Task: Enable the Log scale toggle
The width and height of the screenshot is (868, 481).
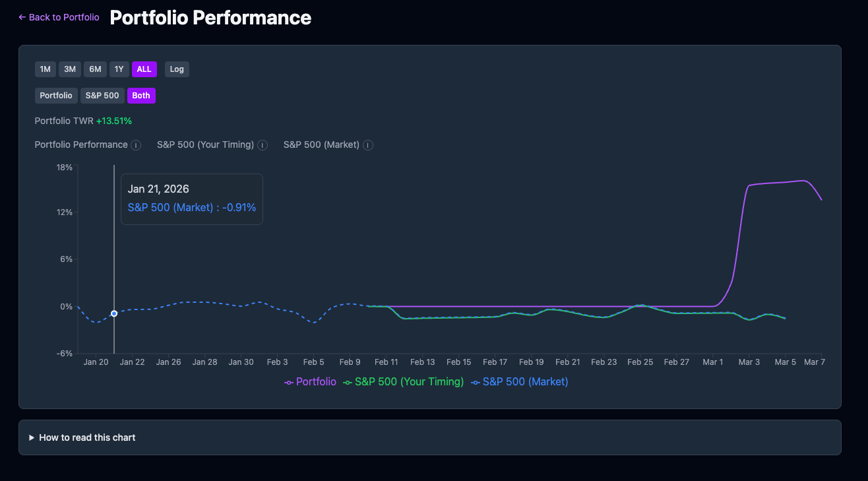Action: click(x=177, y=69)
